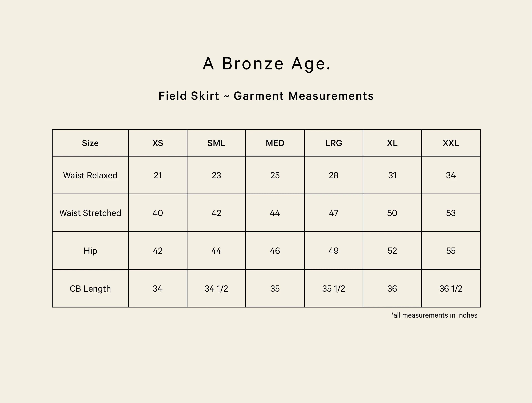Select the MED column header

tap(275, 143)
